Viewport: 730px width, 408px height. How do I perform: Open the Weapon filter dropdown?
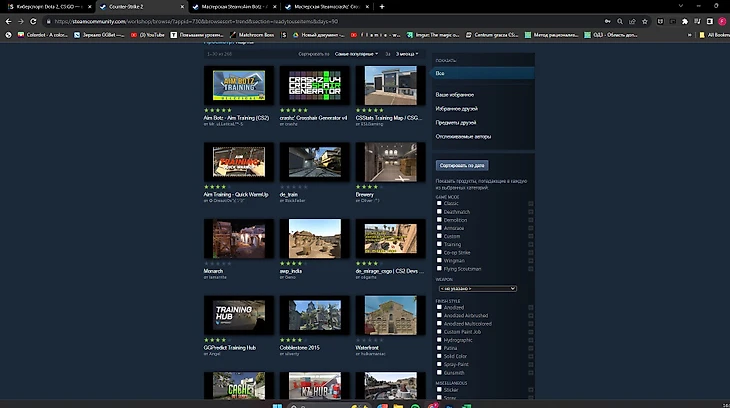coord(476,288)
